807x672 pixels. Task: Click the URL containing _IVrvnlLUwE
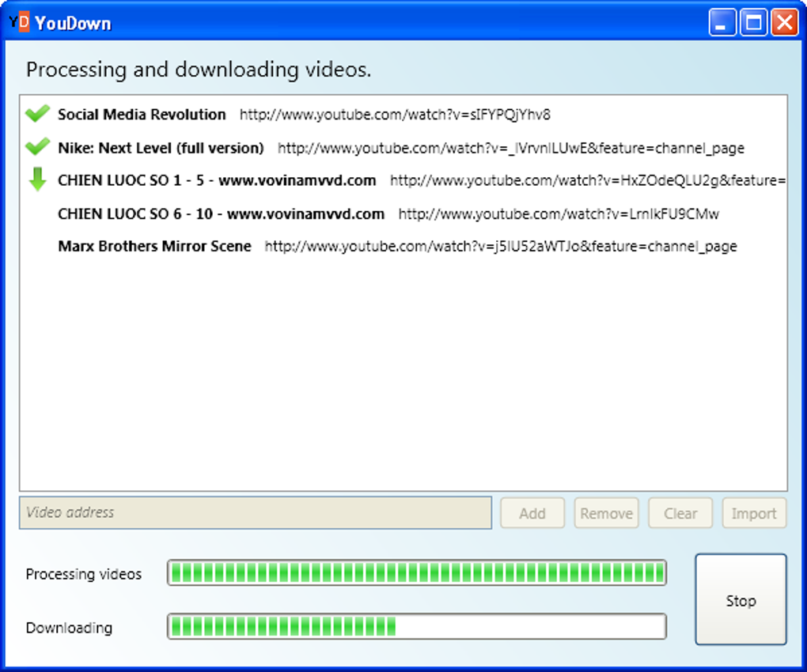pyautogui.click(x=511, y=149)
